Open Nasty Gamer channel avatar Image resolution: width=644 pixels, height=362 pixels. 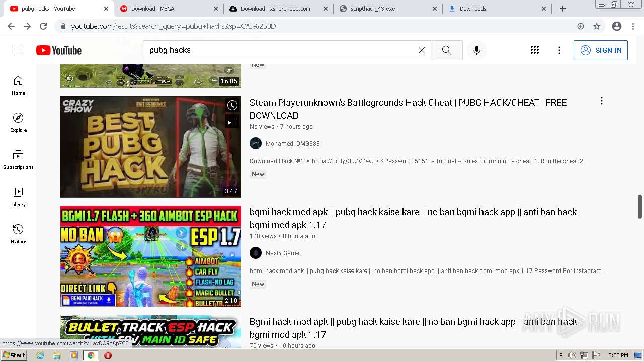(256, 253)
